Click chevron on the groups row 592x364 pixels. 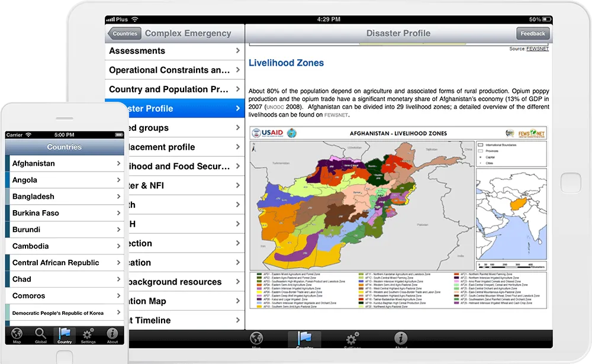[238, 128]
